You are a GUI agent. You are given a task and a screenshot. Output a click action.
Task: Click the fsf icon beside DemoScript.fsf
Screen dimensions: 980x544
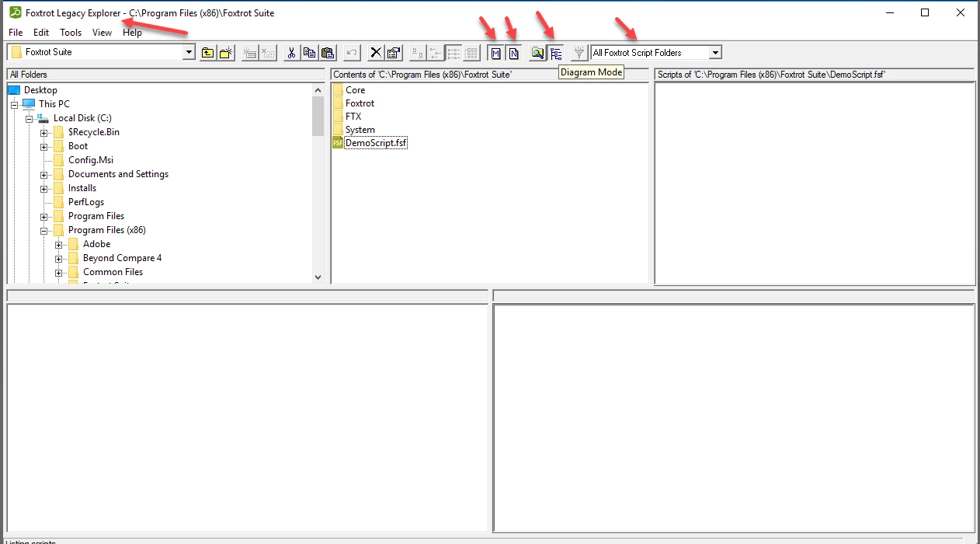338,143
